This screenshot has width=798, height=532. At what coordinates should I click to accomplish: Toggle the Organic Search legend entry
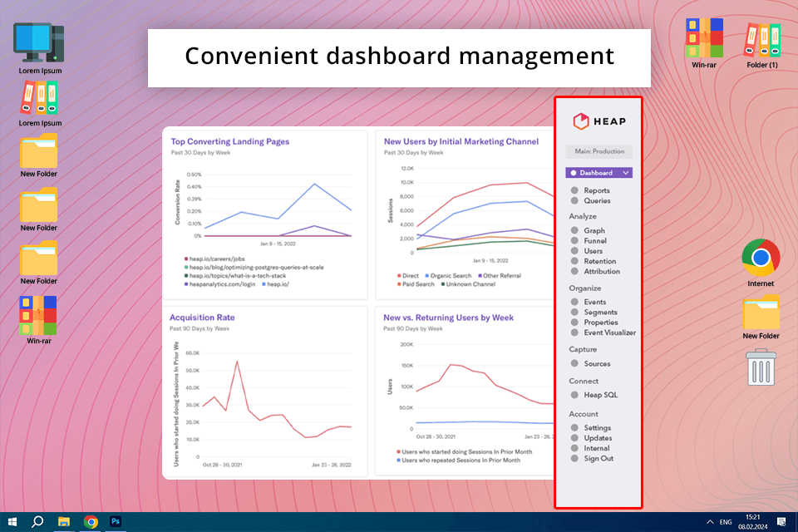(448, 275)
